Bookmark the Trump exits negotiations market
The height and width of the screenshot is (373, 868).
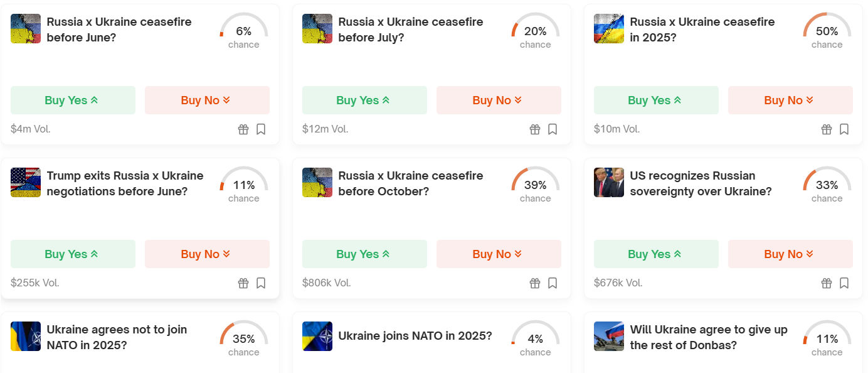260,283
